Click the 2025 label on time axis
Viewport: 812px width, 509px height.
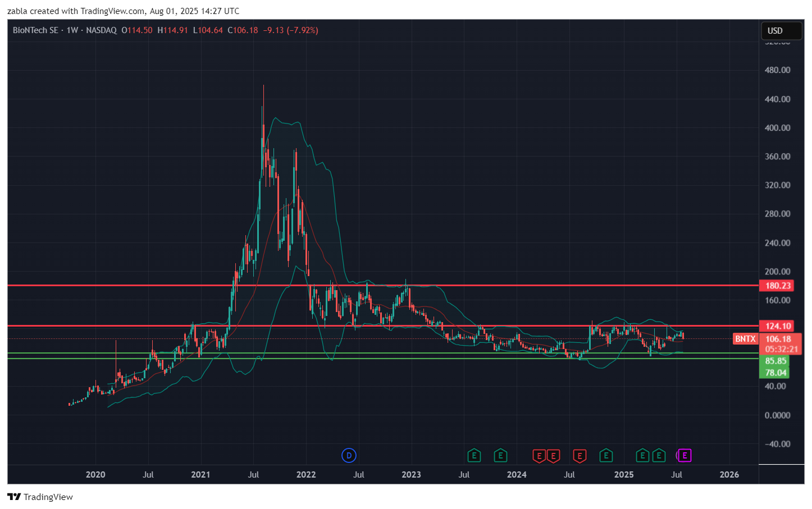tap(624, 475)
